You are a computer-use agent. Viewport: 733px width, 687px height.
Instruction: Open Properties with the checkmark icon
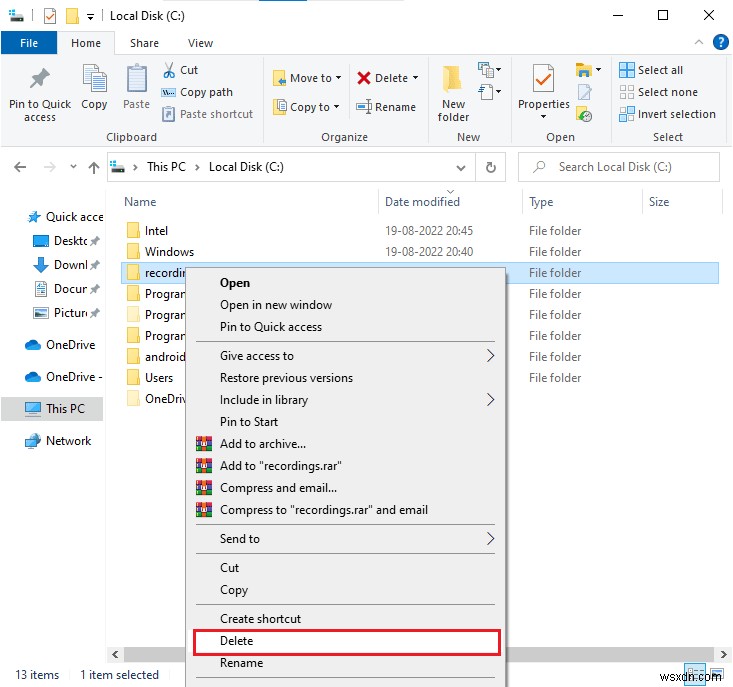pyautogui.click(x=543, y=79)
